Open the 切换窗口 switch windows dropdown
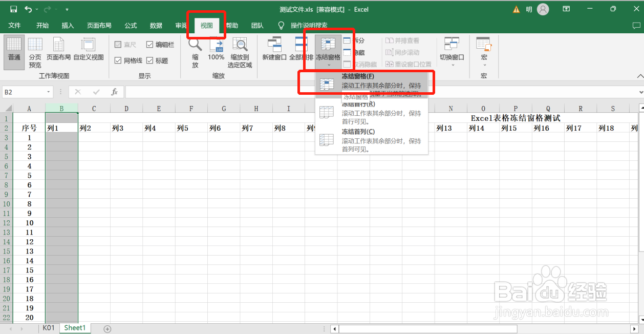This screenshot has width=644, height=334. click(x=452, y=52)
